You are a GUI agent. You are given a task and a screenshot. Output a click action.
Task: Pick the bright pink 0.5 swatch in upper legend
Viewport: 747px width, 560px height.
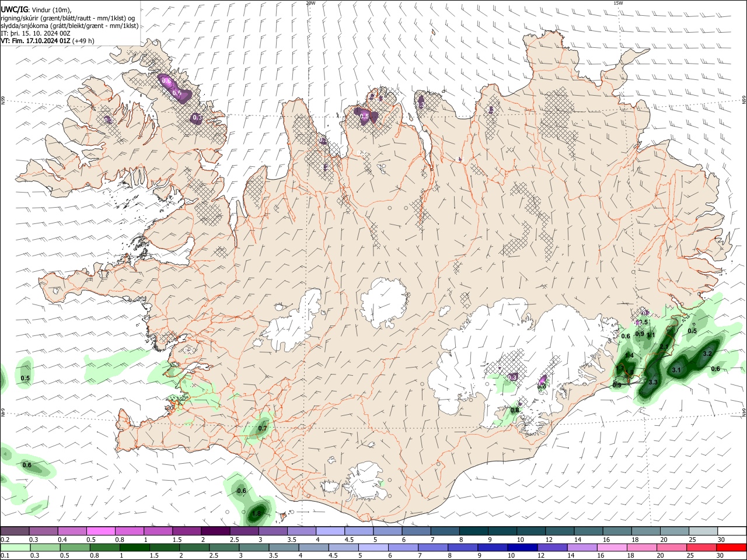pyautogui.click(x=100, y=531)
